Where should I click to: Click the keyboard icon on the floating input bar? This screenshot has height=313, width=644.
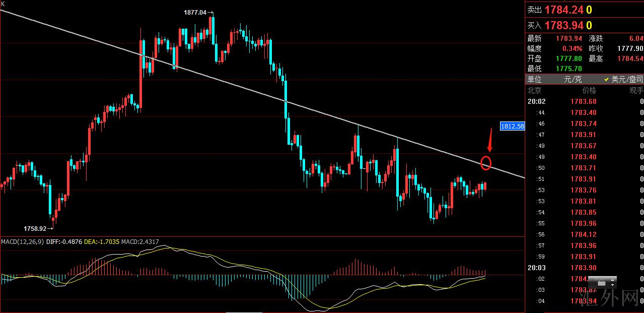coord(602,283)
